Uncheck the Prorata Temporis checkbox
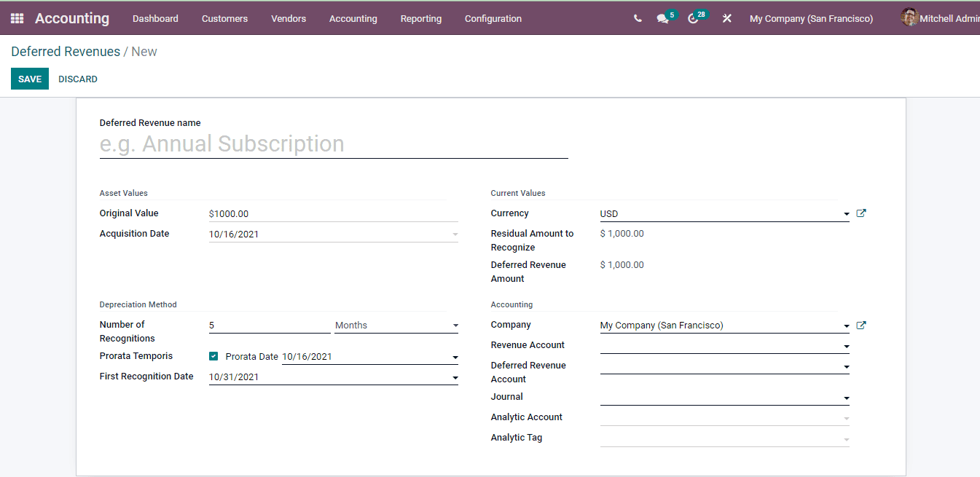Screen dimensions: 980x477 click(x=213, y=356)
